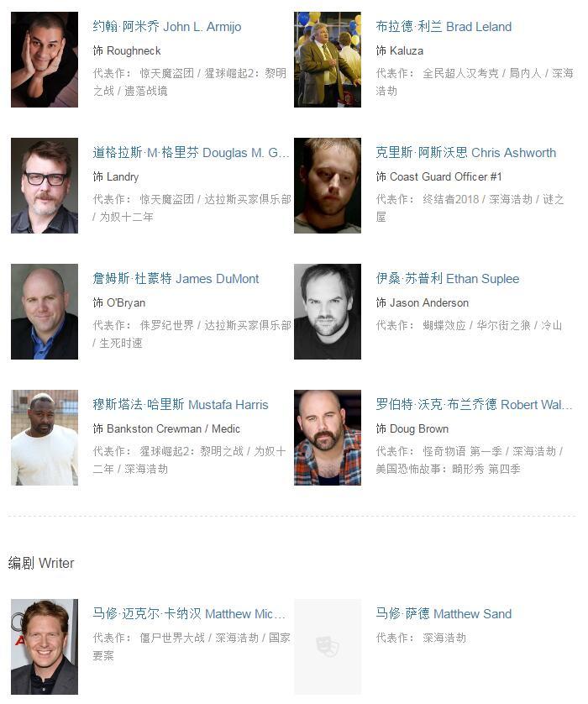The image size is (588, 704).
Task: Select Chris Ashworth name link
Action: click(466, 153)
